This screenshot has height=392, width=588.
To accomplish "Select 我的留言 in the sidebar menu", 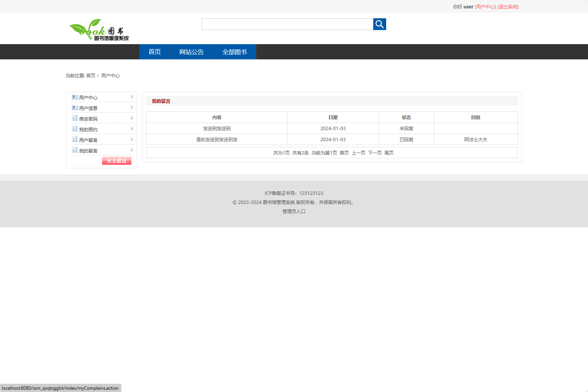I will pos(88,151).
